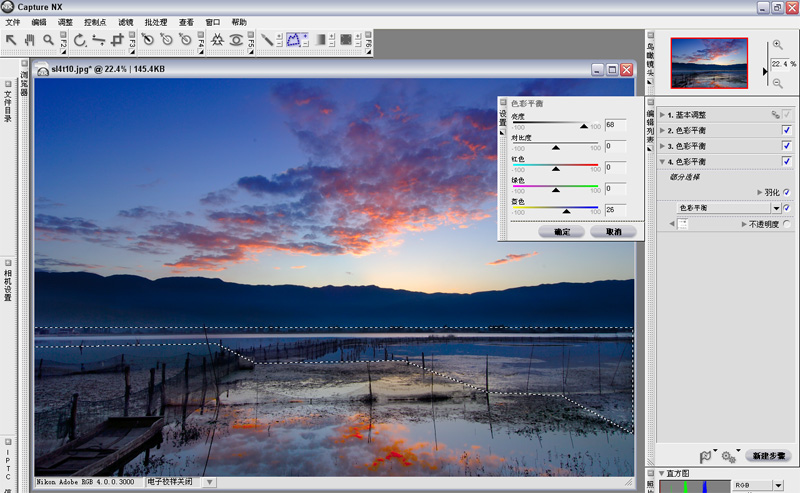Open the histogram RGB channel dropdown
The image size is (800, 493).
pyautogui.click(x=778, y=485)
